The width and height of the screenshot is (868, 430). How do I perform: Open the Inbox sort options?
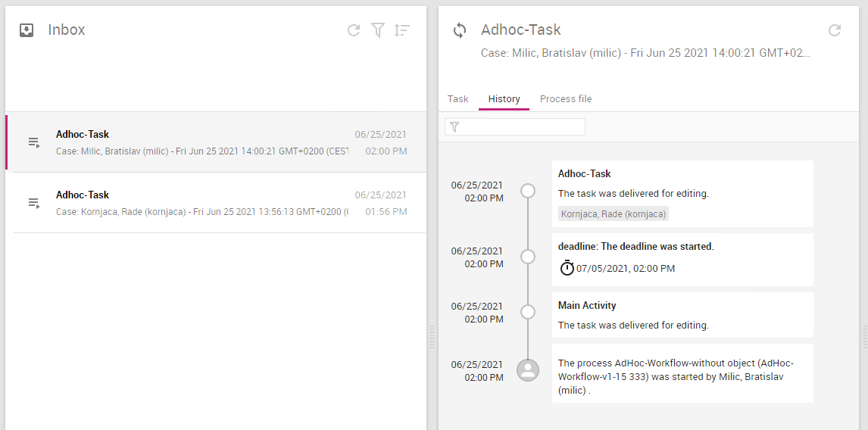pos(402,30)
